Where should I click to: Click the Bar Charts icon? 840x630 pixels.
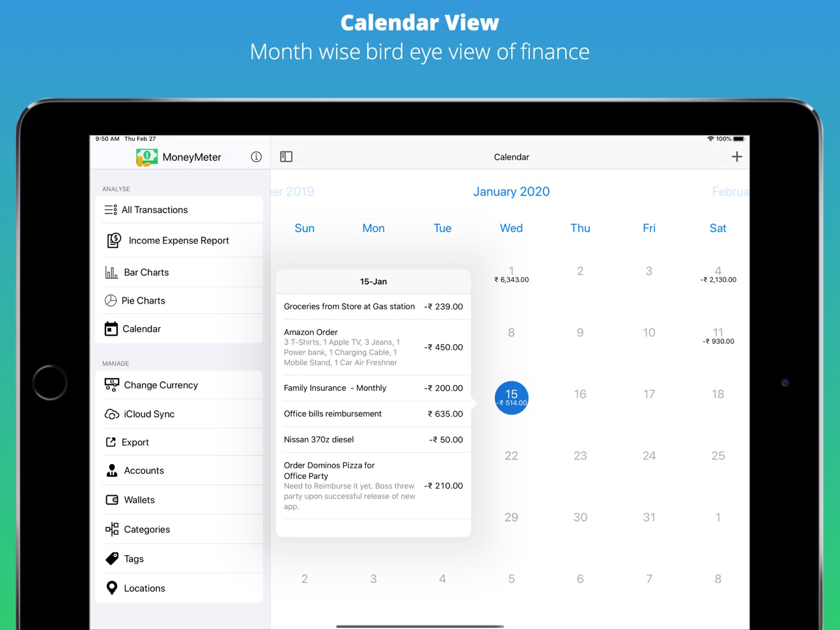[111, 272]
